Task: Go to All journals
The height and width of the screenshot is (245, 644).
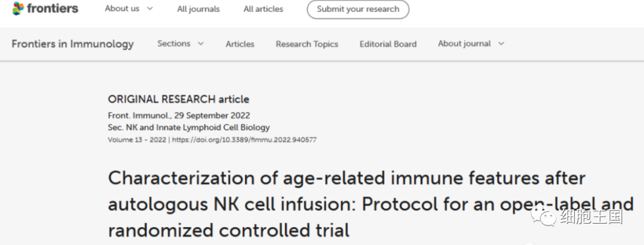Action: (x=198, y=9)
